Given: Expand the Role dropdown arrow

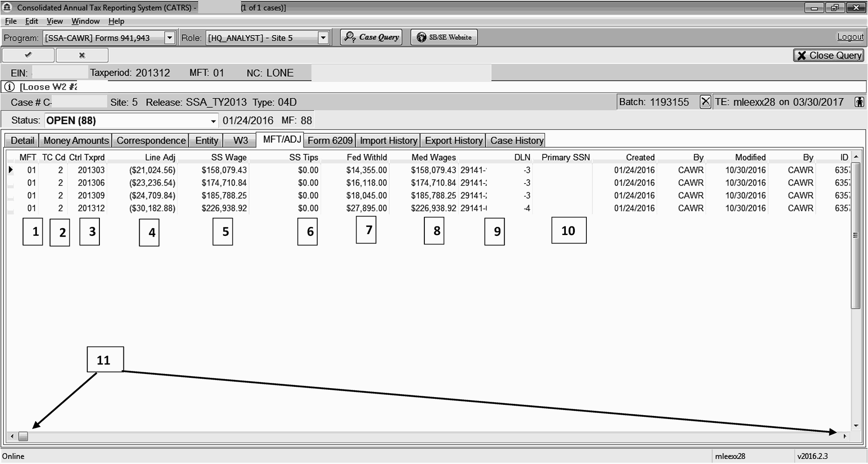Looking at the screenshot, I should click(x=323, y=38).
